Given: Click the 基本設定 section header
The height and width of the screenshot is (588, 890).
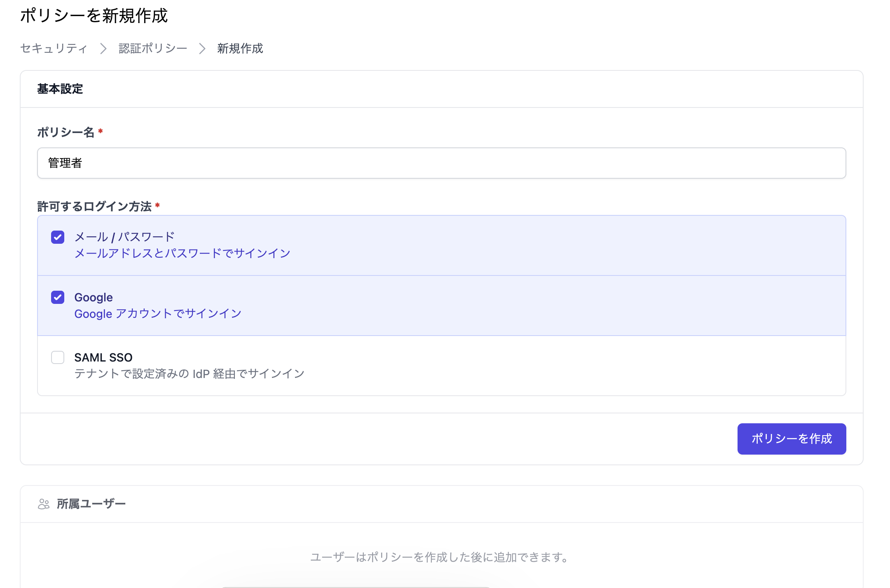Looking at the screenshot, I should pos(60,89).
